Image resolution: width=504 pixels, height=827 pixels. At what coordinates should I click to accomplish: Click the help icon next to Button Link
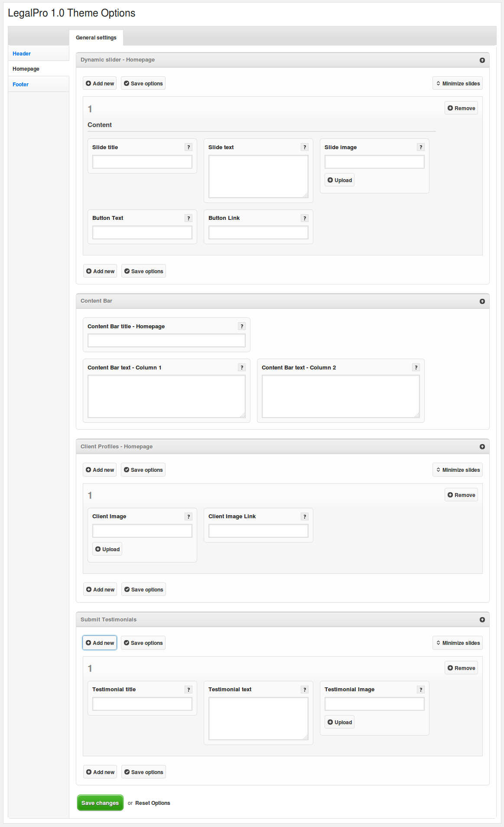pyautogui.click(x=305, y=218)
